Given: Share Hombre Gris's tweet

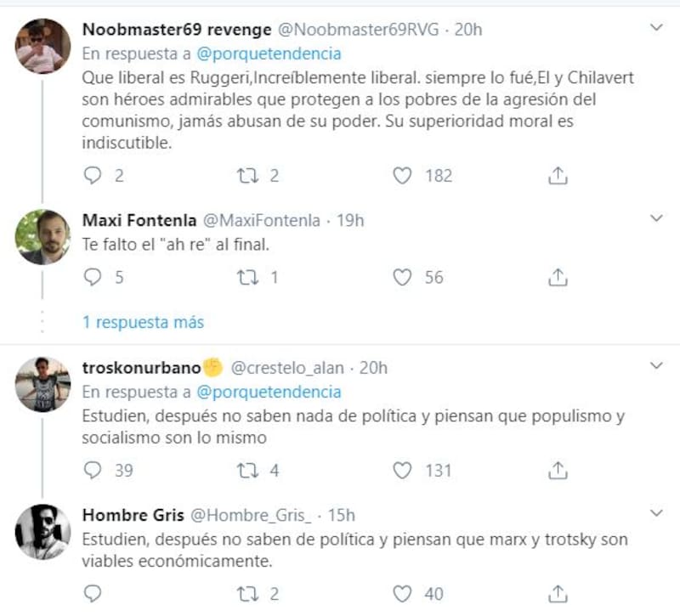Looking at the screenshot, I should point(558,594).
